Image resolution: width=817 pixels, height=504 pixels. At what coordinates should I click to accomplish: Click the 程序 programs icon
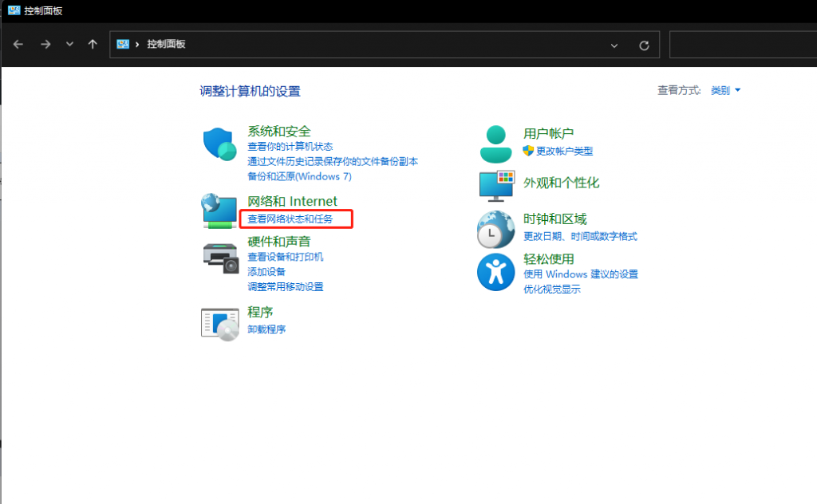pos(220,324)
